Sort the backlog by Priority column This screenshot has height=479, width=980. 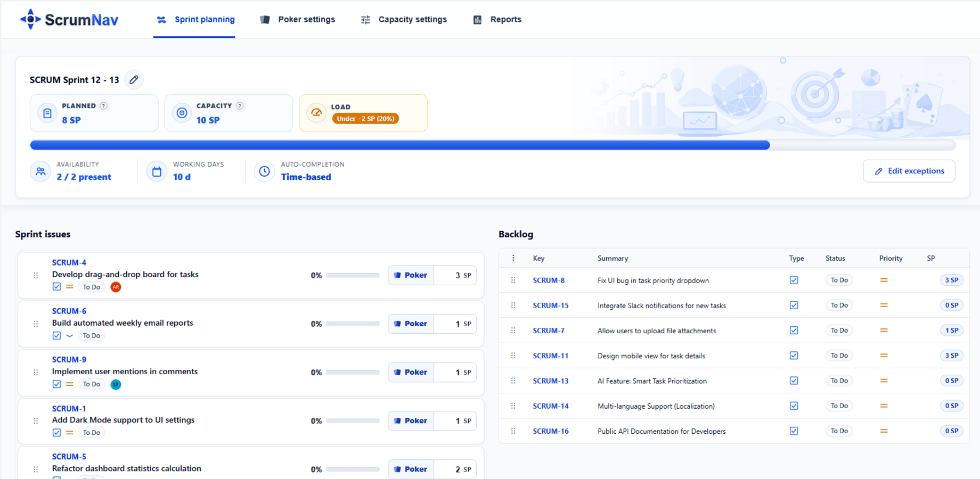[891, 258]
